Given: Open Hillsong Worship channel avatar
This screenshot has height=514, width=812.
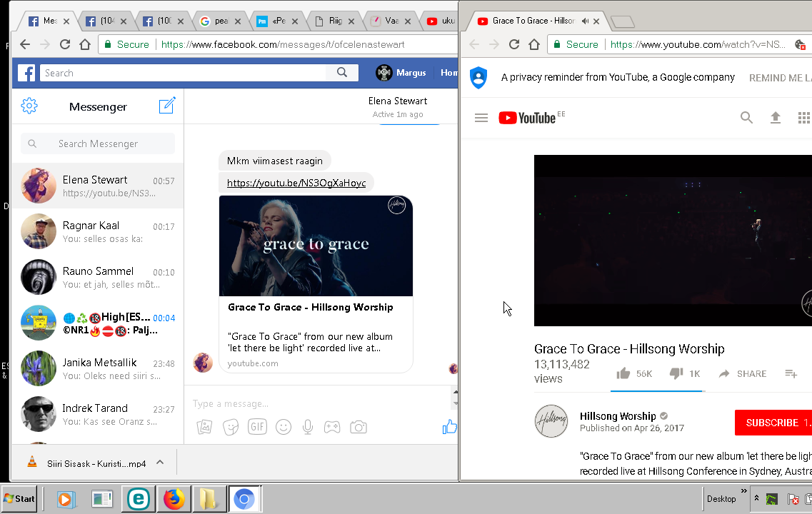Looking at the screenshot, I should (551, 420).
